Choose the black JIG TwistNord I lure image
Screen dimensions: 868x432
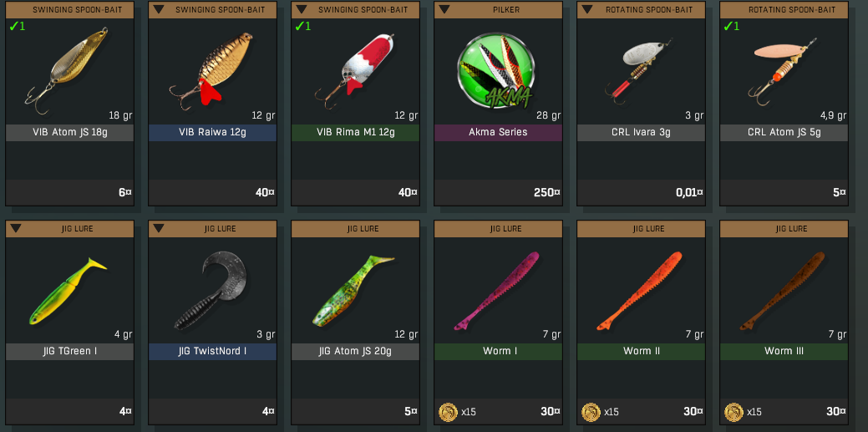click(211, 290)
